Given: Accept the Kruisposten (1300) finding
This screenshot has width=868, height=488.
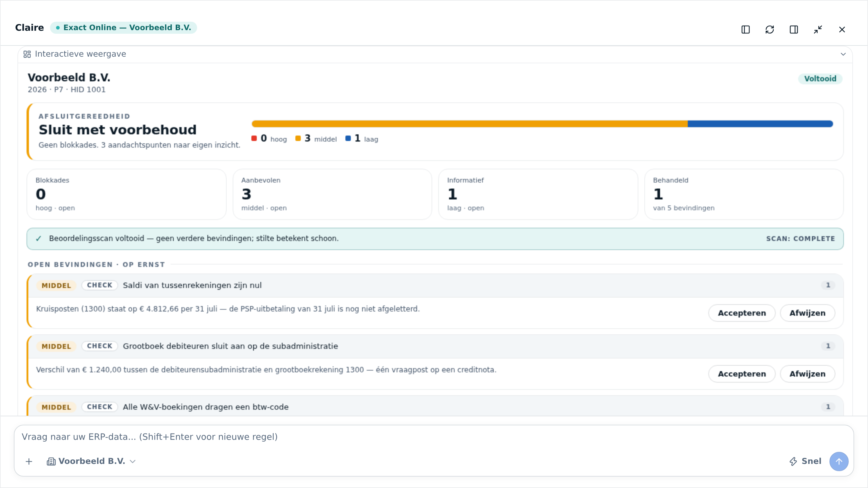Looking at the screenshot, I should point(742,313).
